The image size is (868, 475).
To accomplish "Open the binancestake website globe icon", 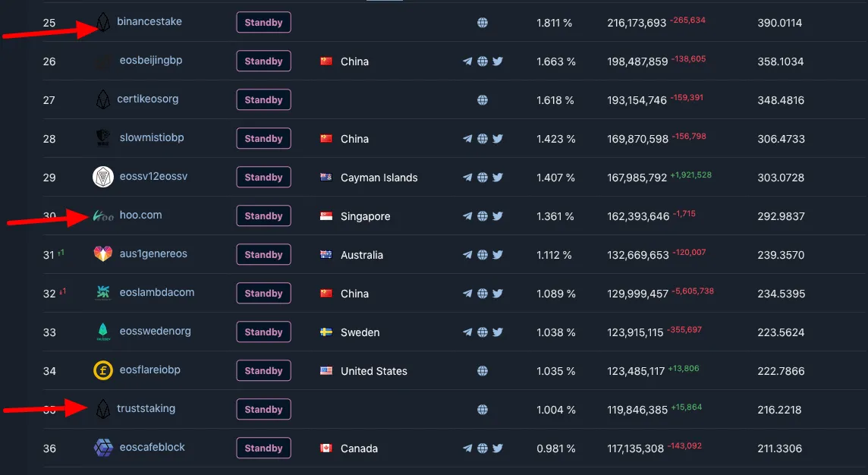I will pos(483,23).
